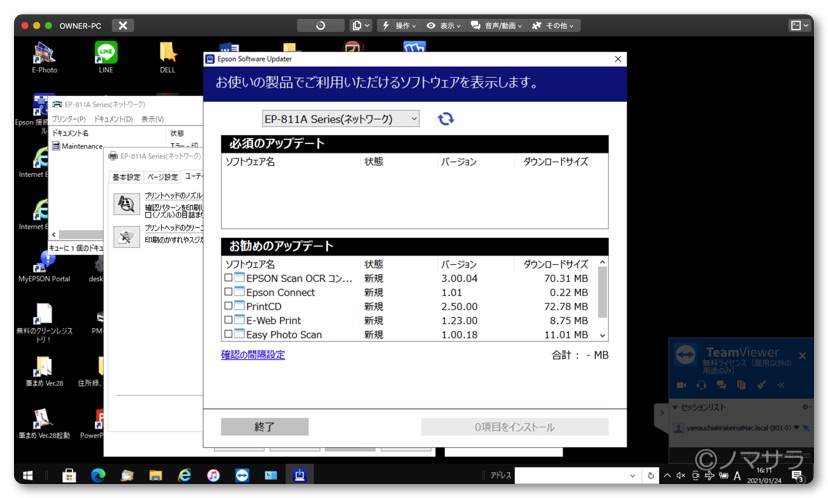Tick the Epson Connect checkbox
Screen dimensions: 828x498
point(228,292)
